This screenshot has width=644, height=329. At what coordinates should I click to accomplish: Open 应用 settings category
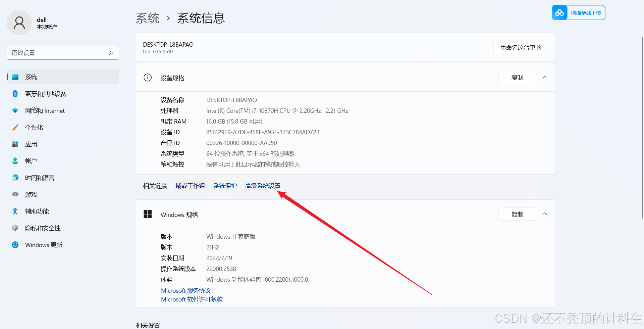[63, 144]
